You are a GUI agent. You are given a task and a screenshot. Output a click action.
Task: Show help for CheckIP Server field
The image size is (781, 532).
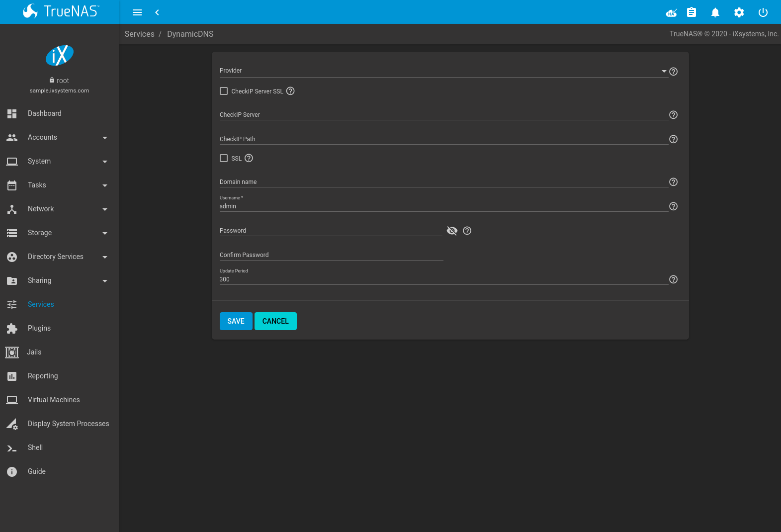coord(674,115)
